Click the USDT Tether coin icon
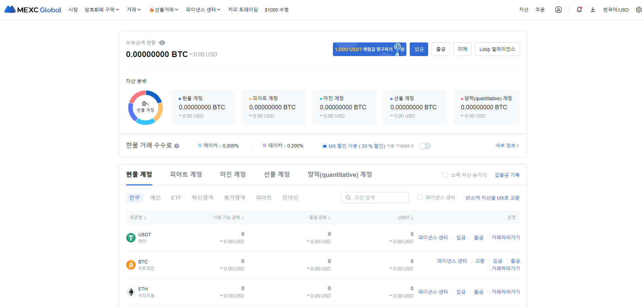The width and height of the screenshot is (644, 307). [x=131, y=238]
